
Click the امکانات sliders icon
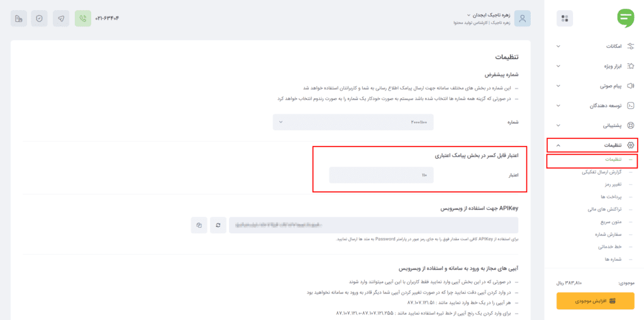tap(631, 46)
